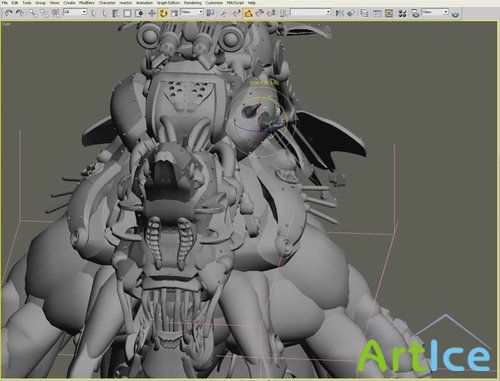Click the Unlink Selection icon

44,13
